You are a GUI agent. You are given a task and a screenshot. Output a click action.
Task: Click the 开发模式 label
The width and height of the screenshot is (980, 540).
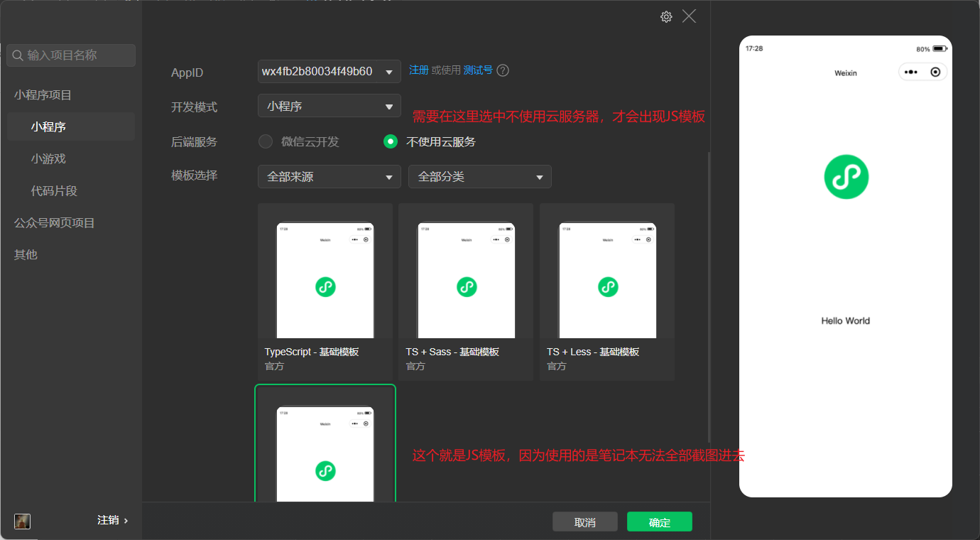pos(194,107)
